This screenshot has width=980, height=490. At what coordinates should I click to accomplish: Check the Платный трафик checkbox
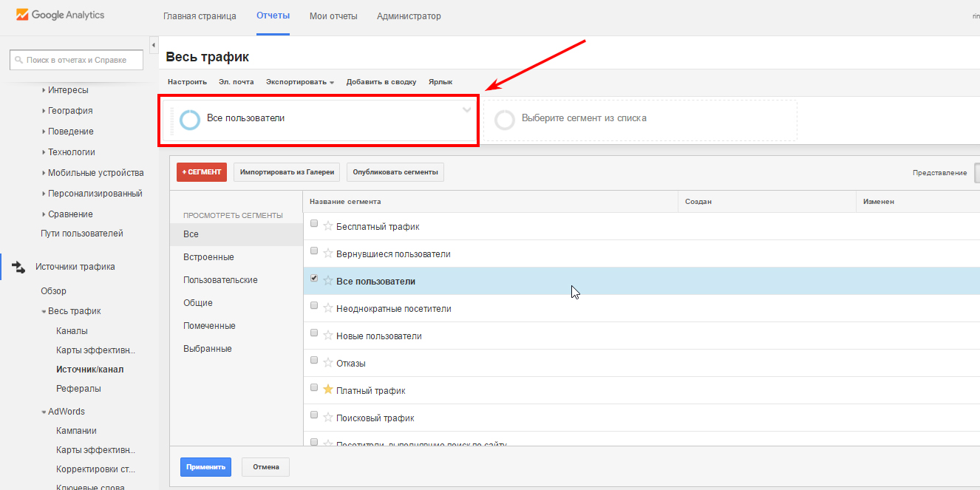[x=314, y=387]
